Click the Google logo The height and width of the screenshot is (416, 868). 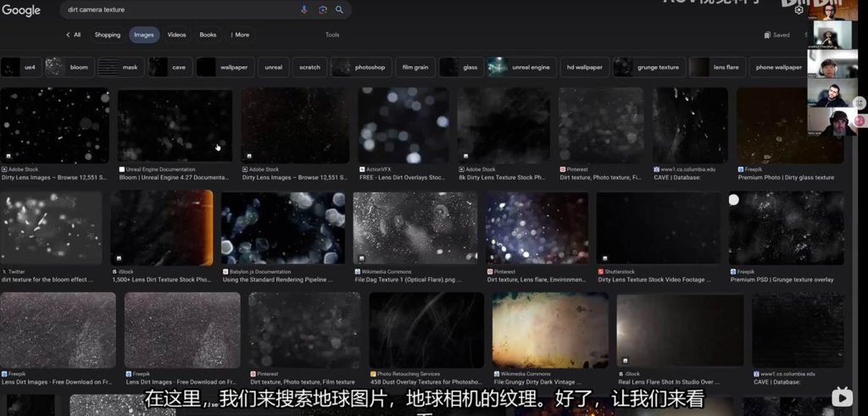pos(20,10)
